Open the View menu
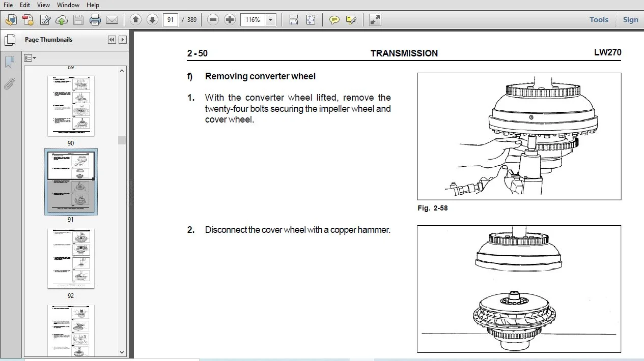The height and width of the screenshot is (361, 644). tap(43, 5)
